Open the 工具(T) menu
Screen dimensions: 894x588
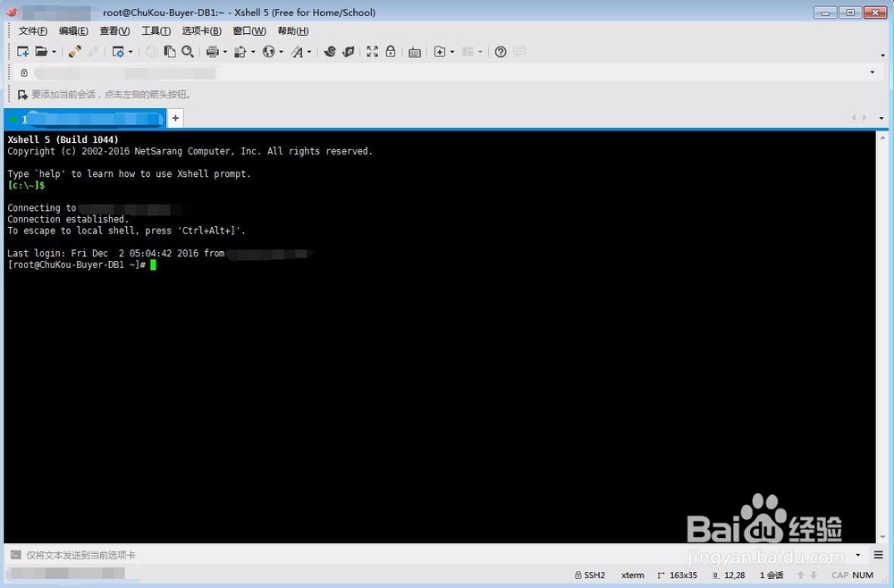[x=156, y=30]
